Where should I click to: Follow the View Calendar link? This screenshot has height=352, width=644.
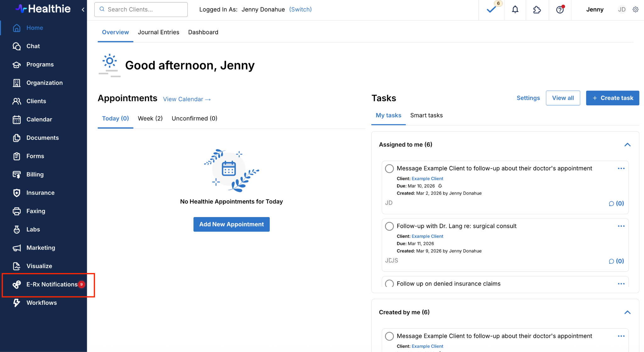click(x=187, y=99)
